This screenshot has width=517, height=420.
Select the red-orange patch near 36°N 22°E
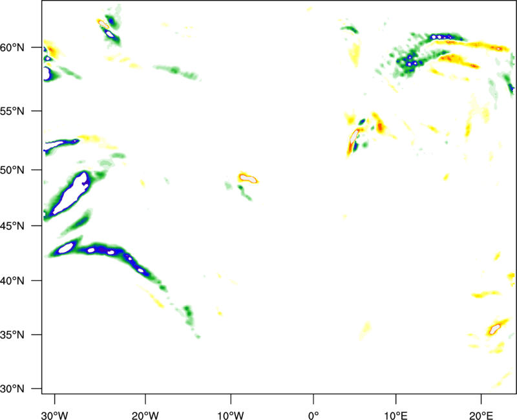tap(496, 328)
